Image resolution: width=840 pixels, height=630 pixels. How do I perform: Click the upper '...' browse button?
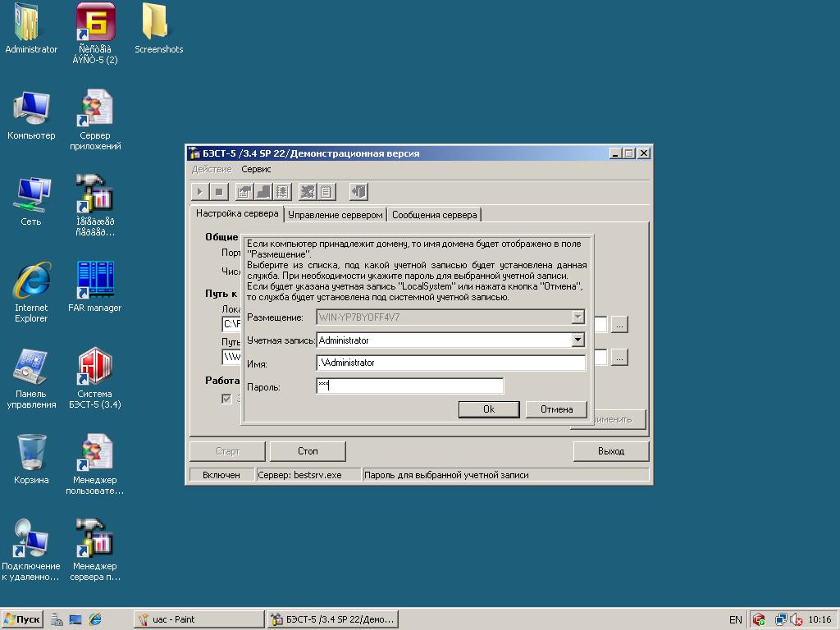(x=619, y=325)
